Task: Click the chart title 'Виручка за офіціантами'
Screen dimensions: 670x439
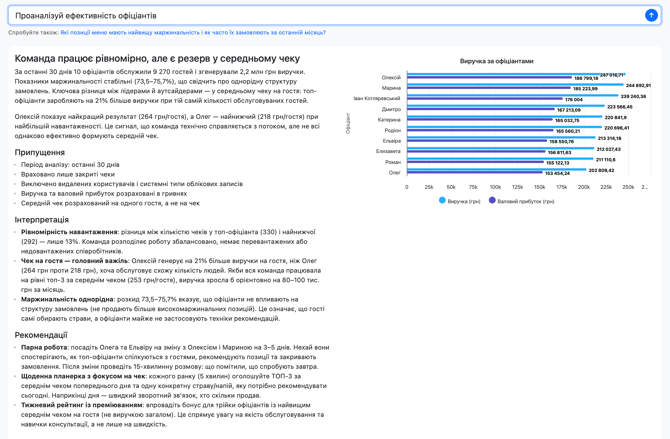Action: [496, 61]
